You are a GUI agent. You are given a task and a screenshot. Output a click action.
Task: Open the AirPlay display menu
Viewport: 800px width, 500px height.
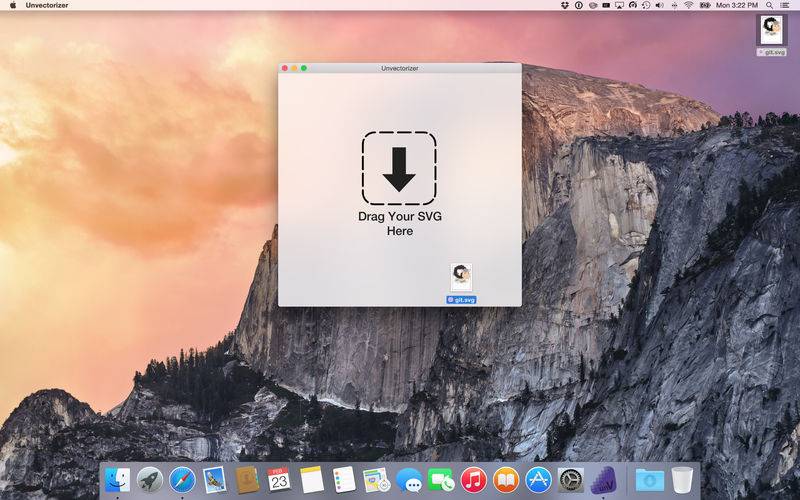click(x=619, y=5)
